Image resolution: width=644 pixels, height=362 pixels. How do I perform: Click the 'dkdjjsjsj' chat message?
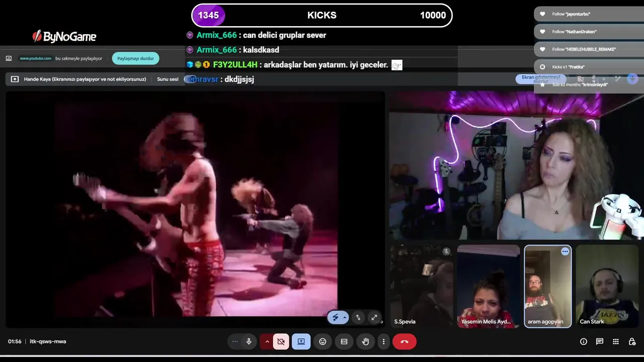pyautogui.click(x=239, y=79)
